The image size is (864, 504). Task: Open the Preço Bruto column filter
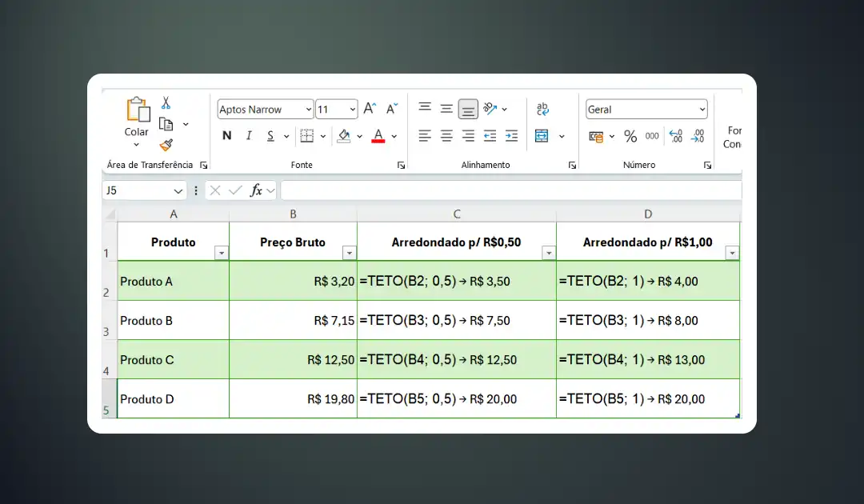coord(350,253)
